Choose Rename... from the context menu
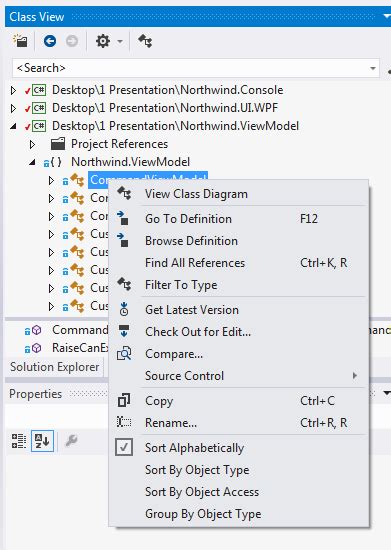Viewport: 391px width, 550px height. click(x=171, y=423)
